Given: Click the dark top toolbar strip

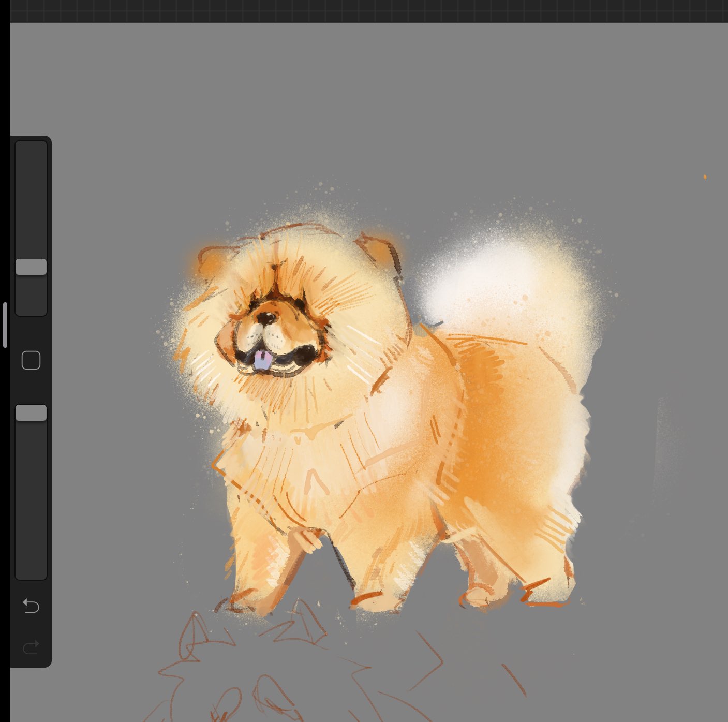Looking at the screenshot, I should pyautogui.click(x=369, y=11).
